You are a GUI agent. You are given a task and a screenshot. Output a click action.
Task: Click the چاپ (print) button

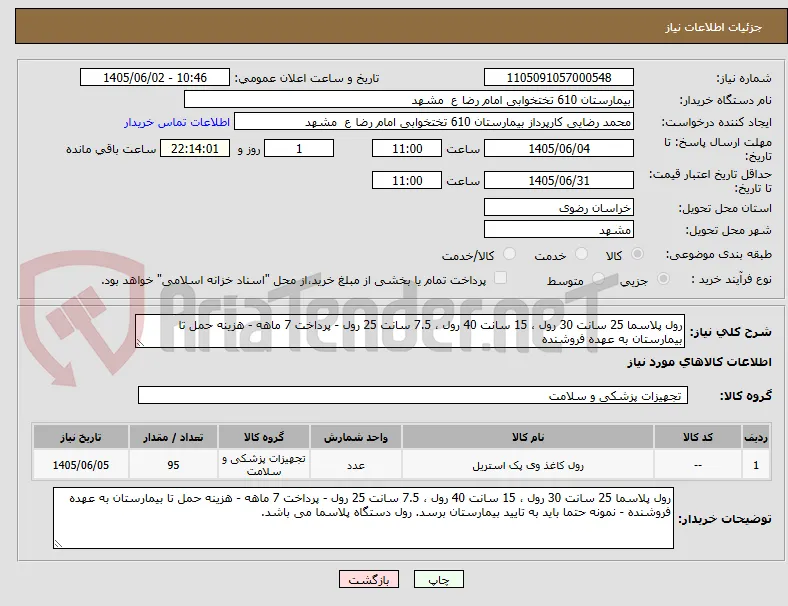click(438, 579)
